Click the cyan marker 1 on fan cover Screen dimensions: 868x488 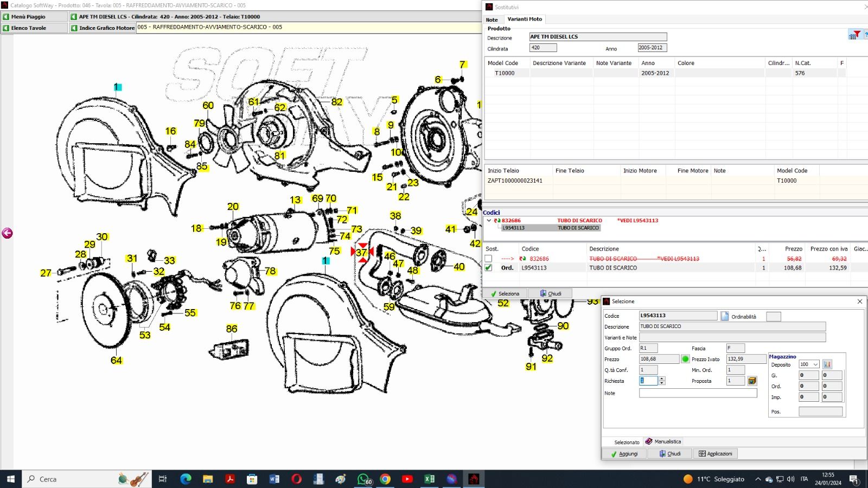(x=117, y=87)
